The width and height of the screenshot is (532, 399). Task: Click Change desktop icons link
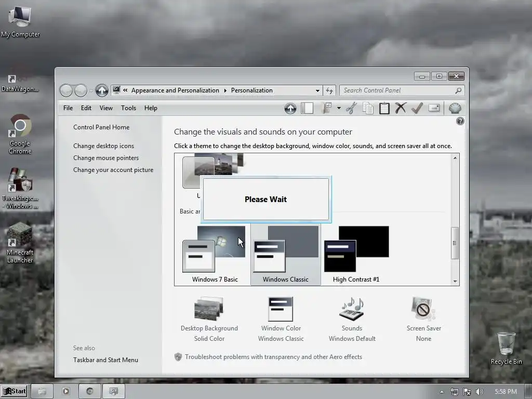click(x=103, y=146)
